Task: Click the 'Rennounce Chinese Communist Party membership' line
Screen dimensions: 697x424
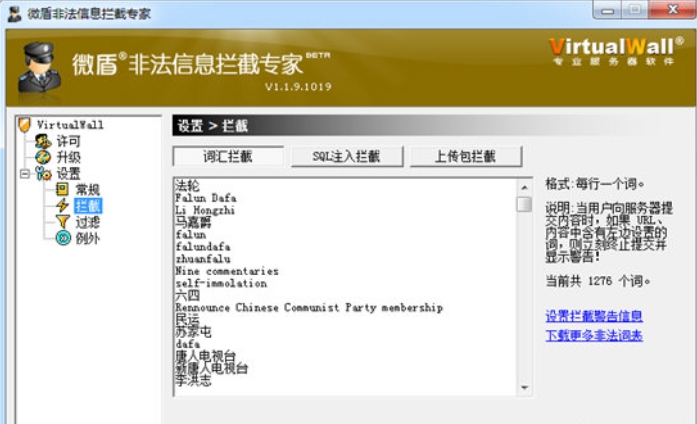Action: click(x=309, y=308)
